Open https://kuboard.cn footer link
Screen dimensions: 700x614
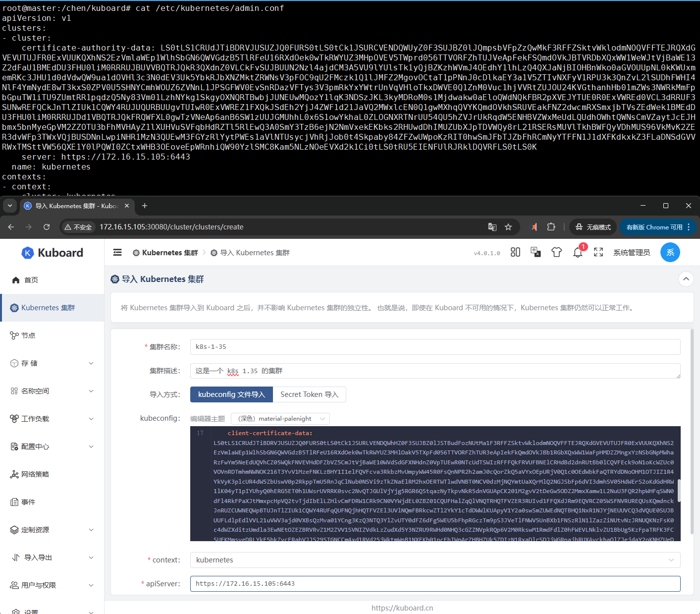[402, 608]
